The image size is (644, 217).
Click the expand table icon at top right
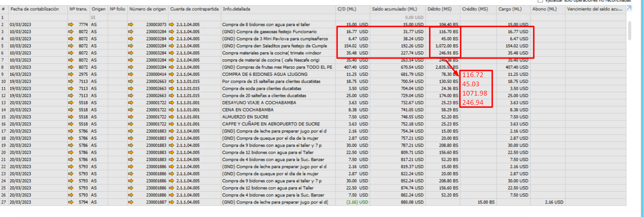629,8
